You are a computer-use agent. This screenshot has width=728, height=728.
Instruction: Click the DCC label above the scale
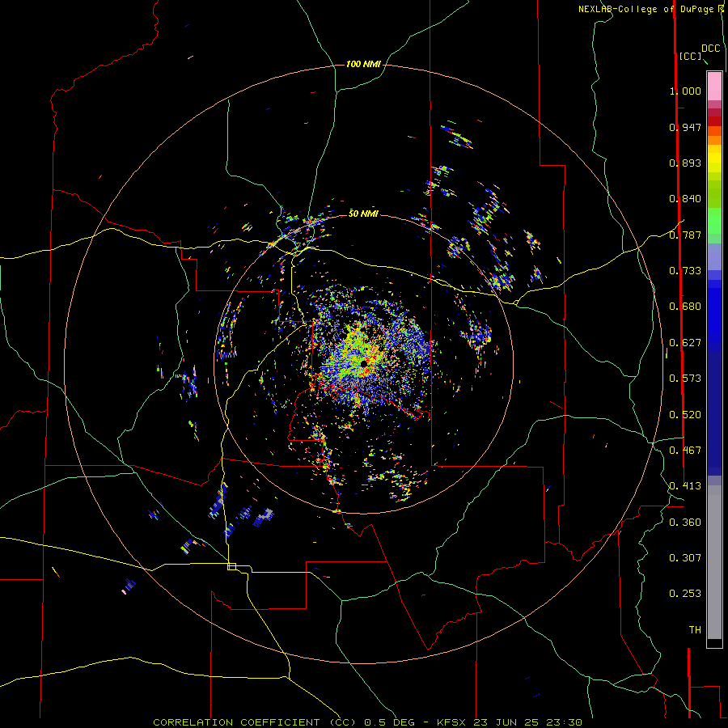point(711,49)
